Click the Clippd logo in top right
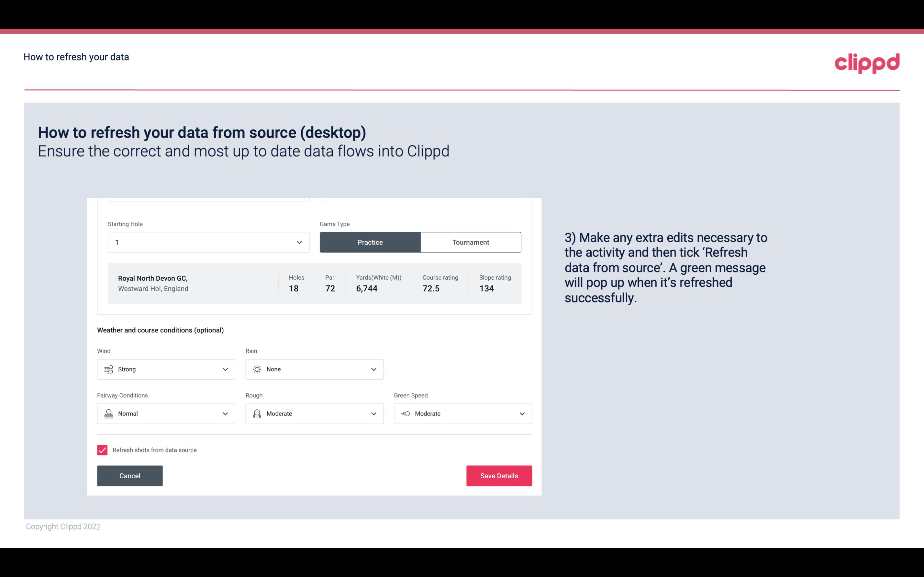The height and width of the screenshot is (577, 924). tap(867, 62)
